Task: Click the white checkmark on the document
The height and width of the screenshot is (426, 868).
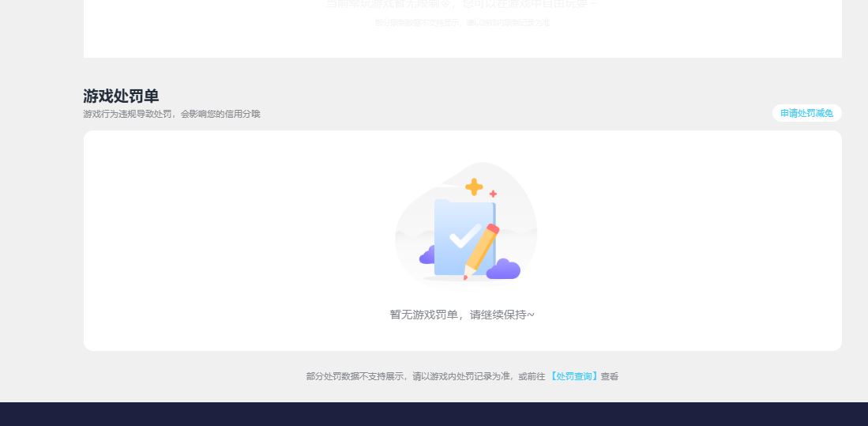Action: pos(464,236)
